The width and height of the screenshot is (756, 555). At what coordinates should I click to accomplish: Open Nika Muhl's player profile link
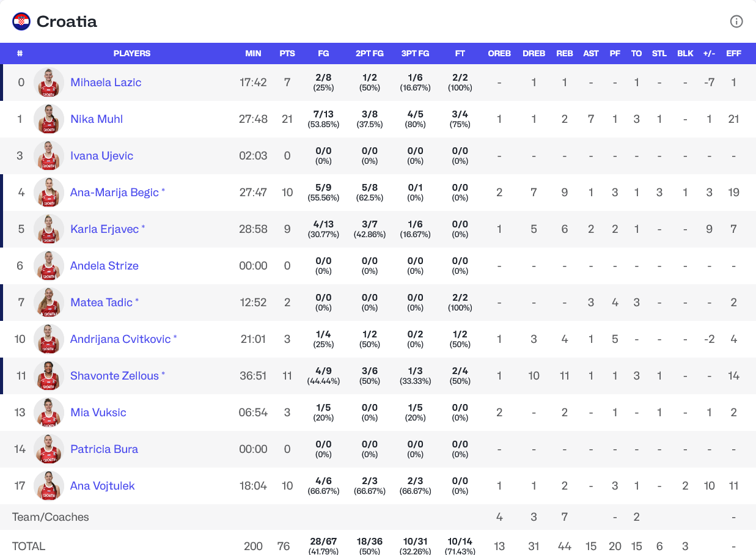point(97,119)
